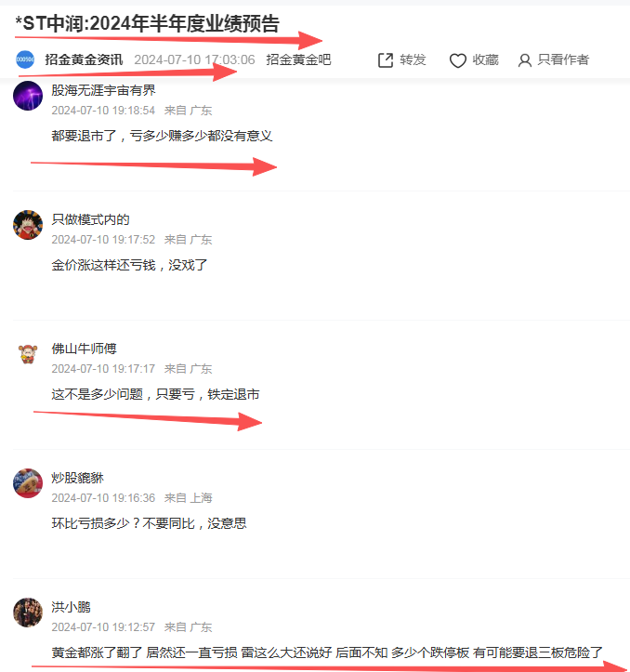Toggle 只看作者 filter text

(563, 59)
